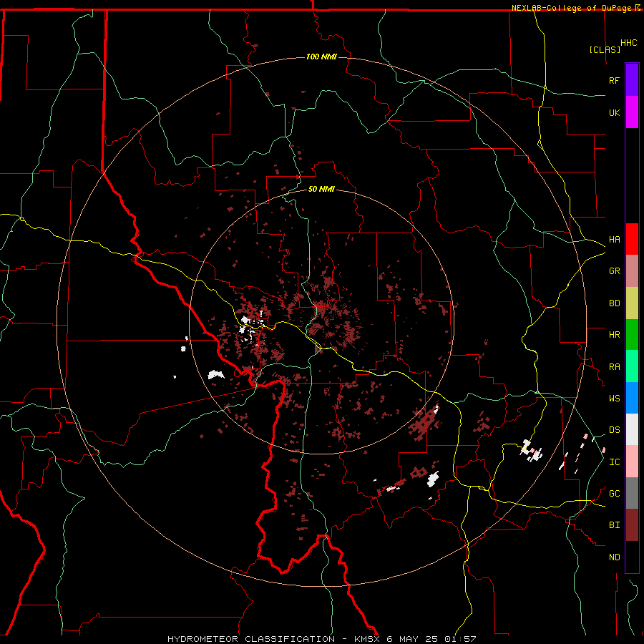Viewport: 644px width, 644px height.
Task: Click the green HR legend color swatch
Action: [632, 335]
